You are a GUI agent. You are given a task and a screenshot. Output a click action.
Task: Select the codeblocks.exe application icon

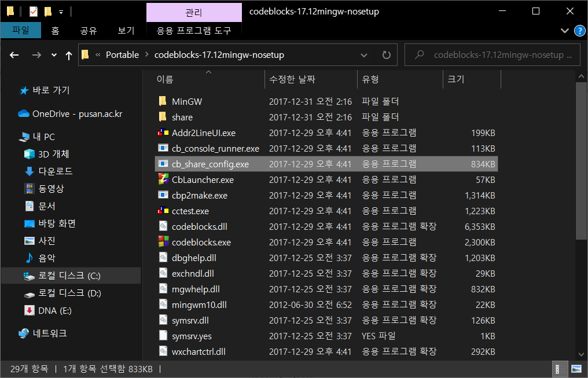click(163, 242)
